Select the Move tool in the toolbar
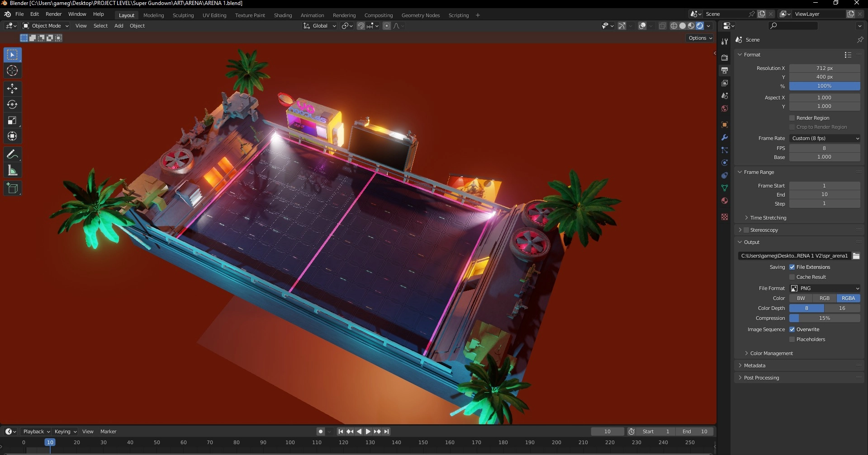This screenshot has width=868, height=455. 12,88
